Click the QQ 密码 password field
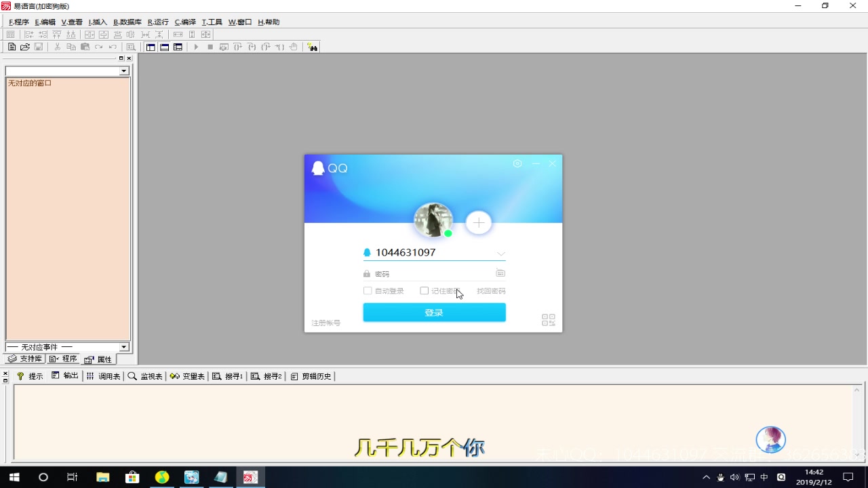This screenshot has height=488, width=868. pos(434,274)
